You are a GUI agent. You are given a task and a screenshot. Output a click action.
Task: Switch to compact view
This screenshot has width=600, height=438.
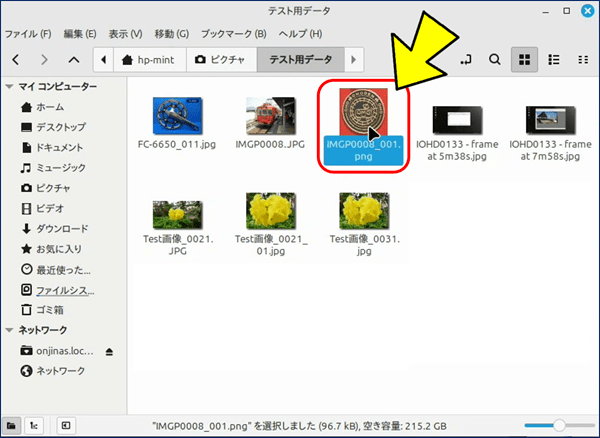click(x=583, y=60)
